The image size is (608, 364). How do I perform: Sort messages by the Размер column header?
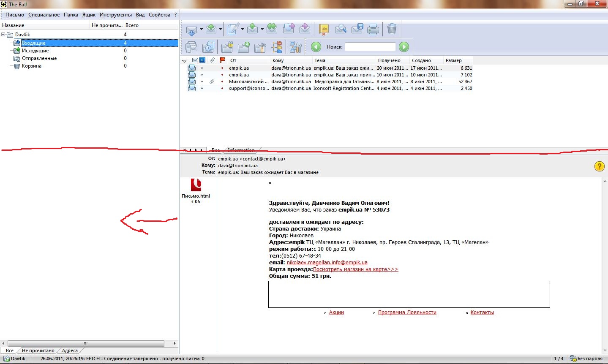click(x=459, y=60)
